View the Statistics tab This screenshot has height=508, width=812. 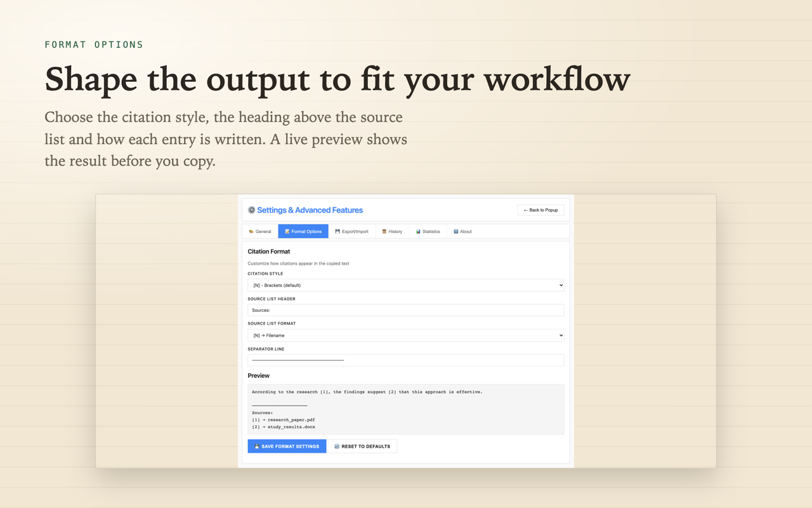tap(428, 232)
